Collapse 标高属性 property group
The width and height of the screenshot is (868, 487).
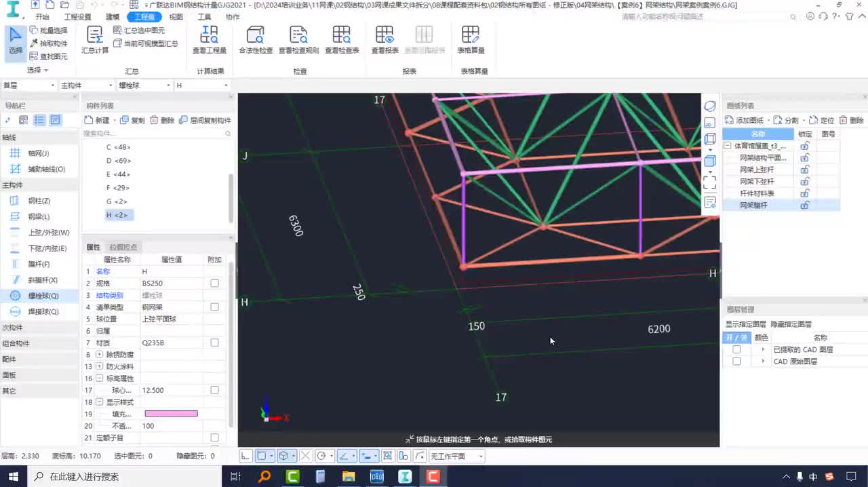tap(100, 378)
